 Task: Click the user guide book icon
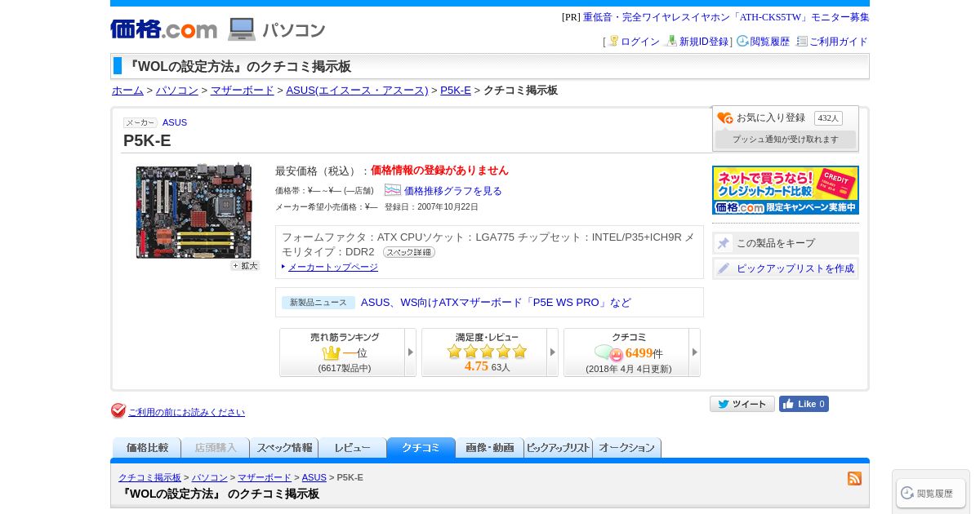[x=802, y=41]
